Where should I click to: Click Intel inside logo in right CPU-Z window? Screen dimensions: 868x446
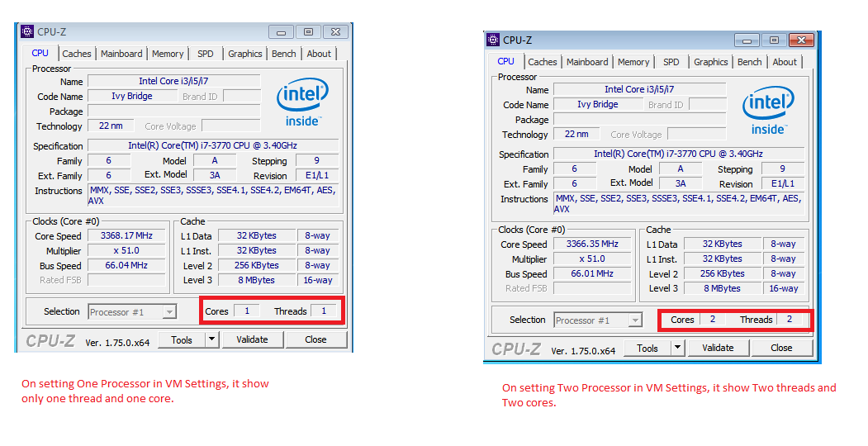(x=768, y=111)
